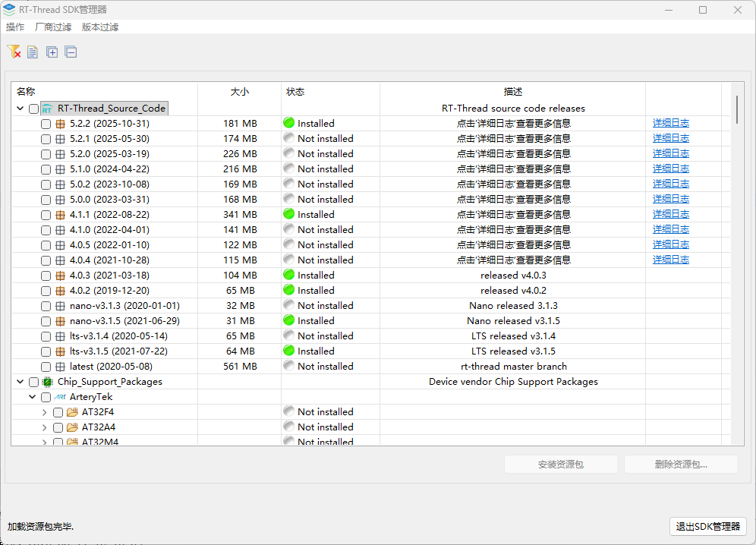This screenshot has height=545, width=756.
Task: Open the 版本过滤 menu
Action: tap(99, 27)
